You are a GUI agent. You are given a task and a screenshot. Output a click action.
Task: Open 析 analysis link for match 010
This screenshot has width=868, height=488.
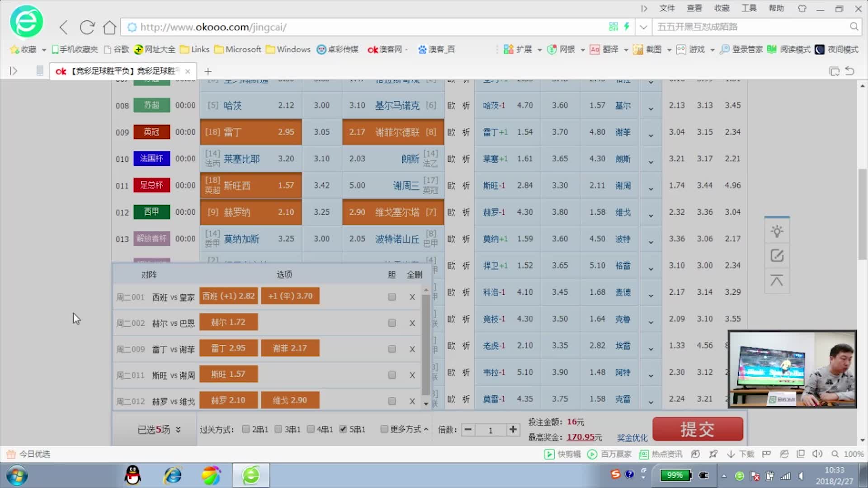coord(466,159)
